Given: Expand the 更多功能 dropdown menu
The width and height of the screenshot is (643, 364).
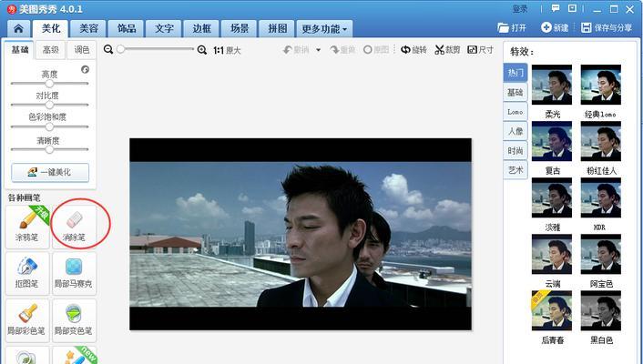Looking at the screenshot, I should [324, 29].
